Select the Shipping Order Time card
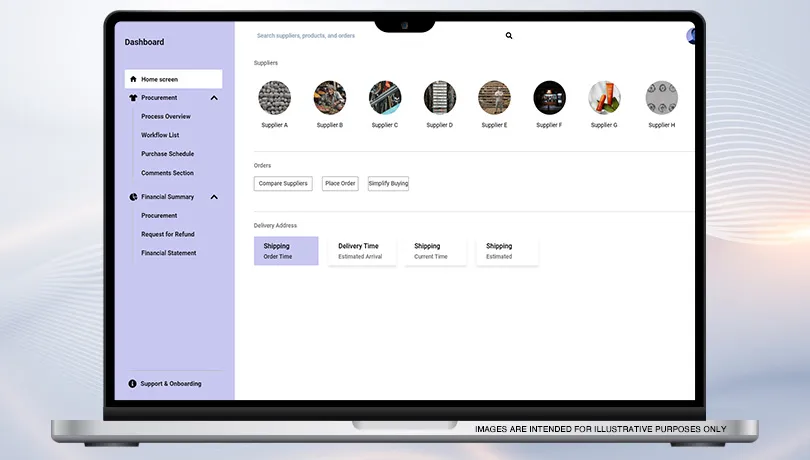Image resolution: width=810 pixels, height=460 pixels. (286, 251)
